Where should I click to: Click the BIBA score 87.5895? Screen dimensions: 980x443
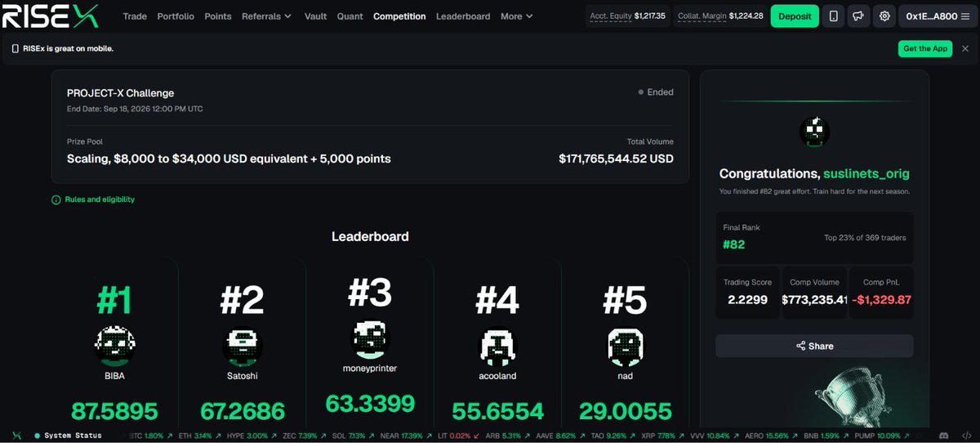pos(114,410)
